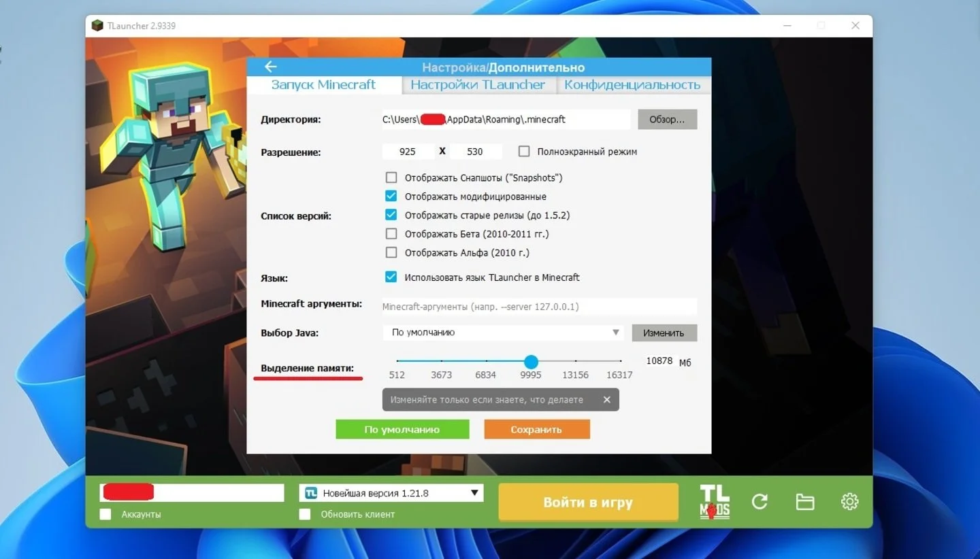980x559 pixels.
Task: Click the Выделение памяти label
Action: (307, 368)
